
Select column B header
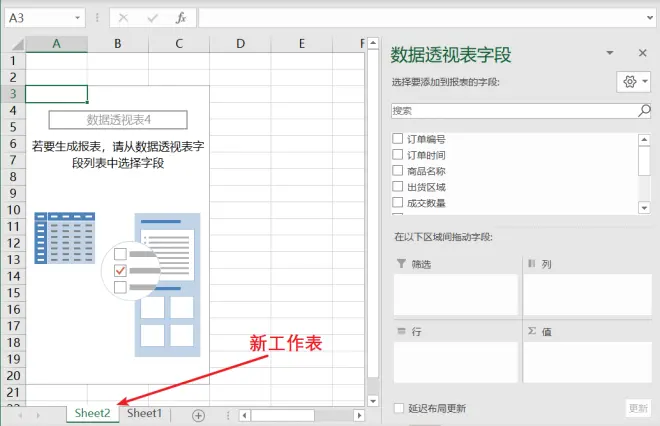tap(118, 44)
